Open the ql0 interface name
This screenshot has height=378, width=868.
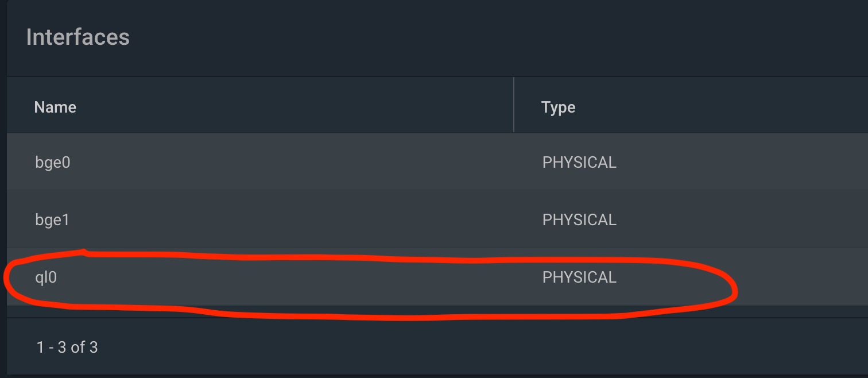tap(46, 277)
